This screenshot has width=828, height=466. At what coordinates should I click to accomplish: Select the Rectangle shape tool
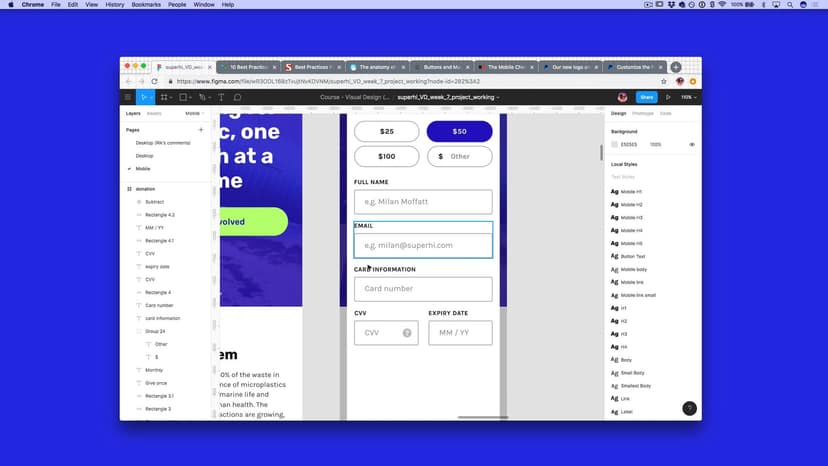(x=183, y=97)
